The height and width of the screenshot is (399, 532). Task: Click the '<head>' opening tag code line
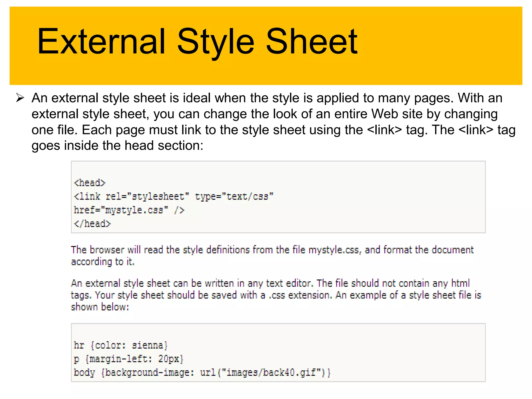[x=90, y=183]
